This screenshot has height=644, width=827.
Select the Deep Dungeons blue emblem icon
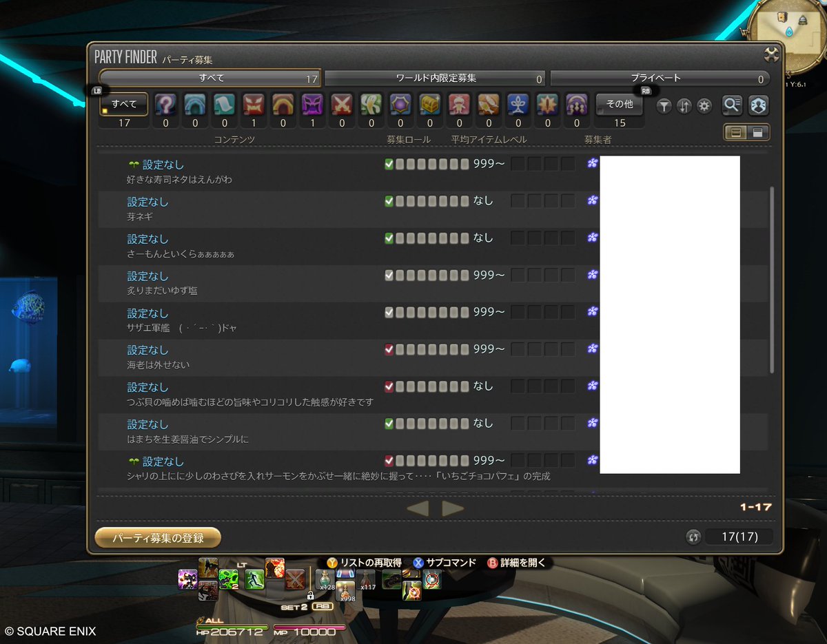518,105
